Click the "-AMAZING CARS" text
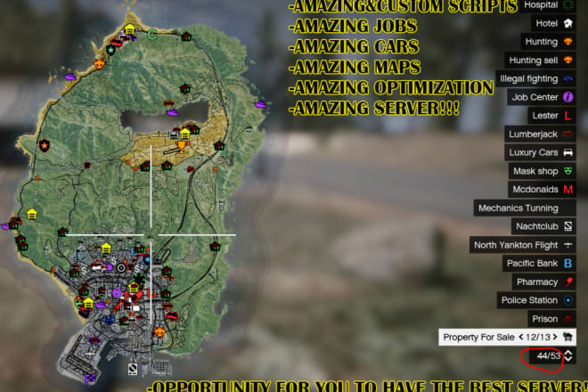Screen dimensions: 588x392 point(354,47)
